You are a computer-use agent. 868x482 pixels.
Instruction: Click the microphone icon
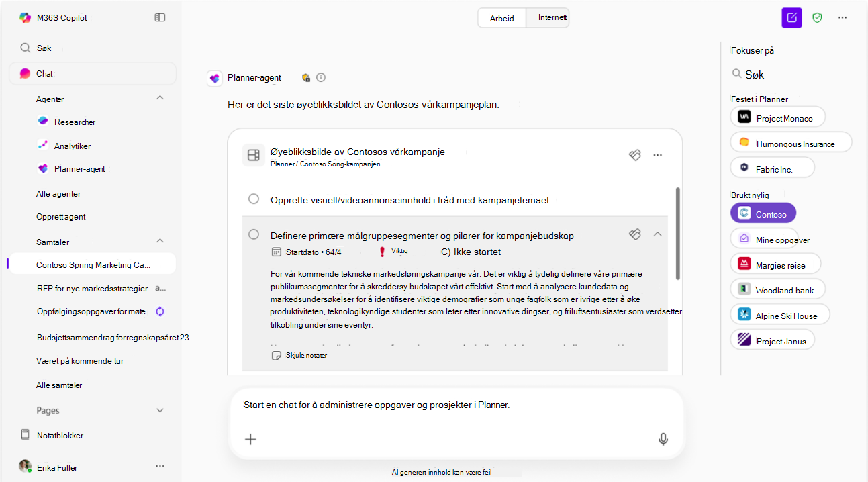(663, 439)
